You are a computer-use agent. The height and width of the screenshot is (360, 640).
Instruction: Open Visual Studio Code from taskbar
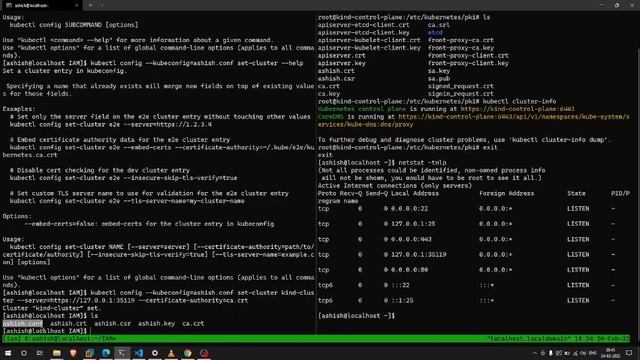tap(138, 353)
